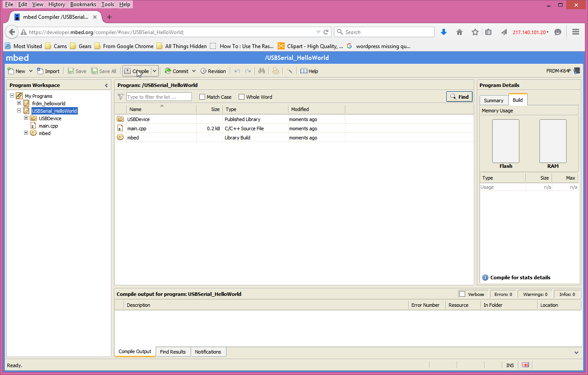The height and width of the screenshot is (375, 588).
Task: Open the Compile dropdown arrow
Action: (x=154, y=71)
